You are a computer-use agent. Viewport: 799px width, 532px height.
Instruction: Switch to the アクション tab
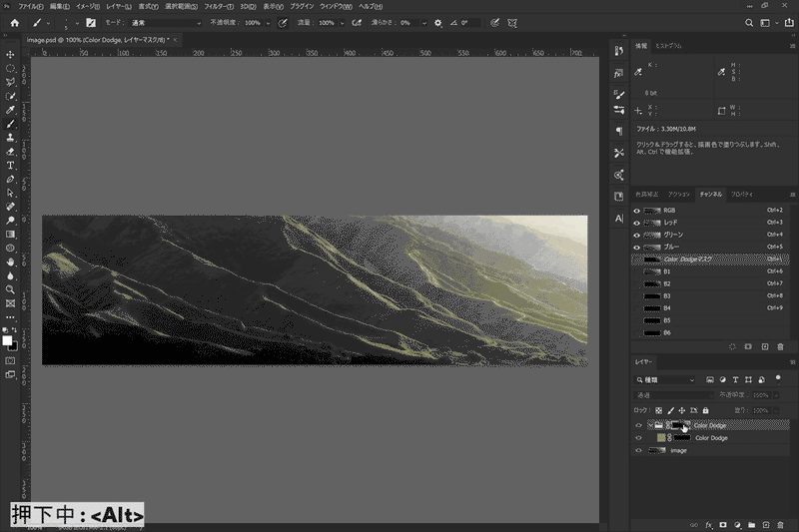coord(679,195)
